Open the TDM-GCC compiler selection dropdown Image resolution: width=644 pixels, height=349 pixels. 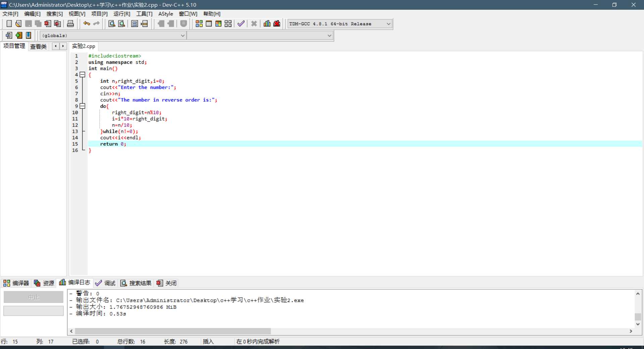pyautogui.click(x=340, y=24)
